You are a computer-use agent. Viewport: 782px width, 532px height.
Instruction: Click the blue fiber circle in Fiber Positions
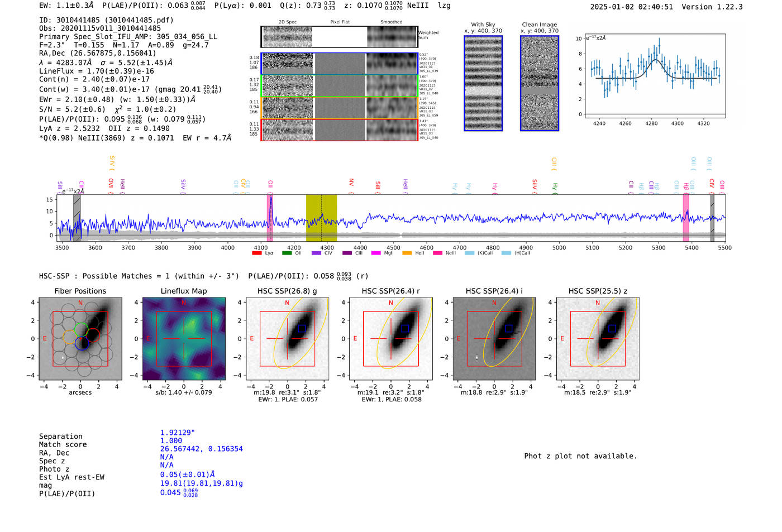[82, 343]
